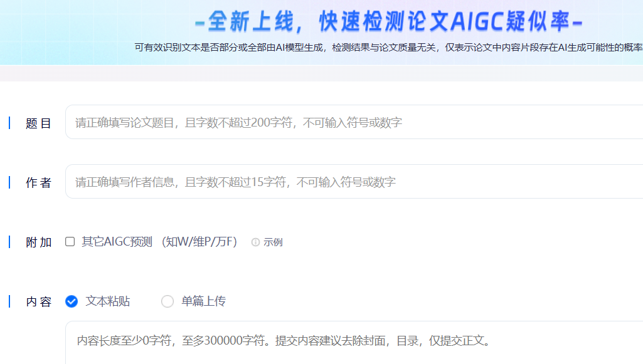Click the 知W/维P/万F checkbox label text
Image resolution: width=643 pixels, height=364 pixels.
(199, 242)
